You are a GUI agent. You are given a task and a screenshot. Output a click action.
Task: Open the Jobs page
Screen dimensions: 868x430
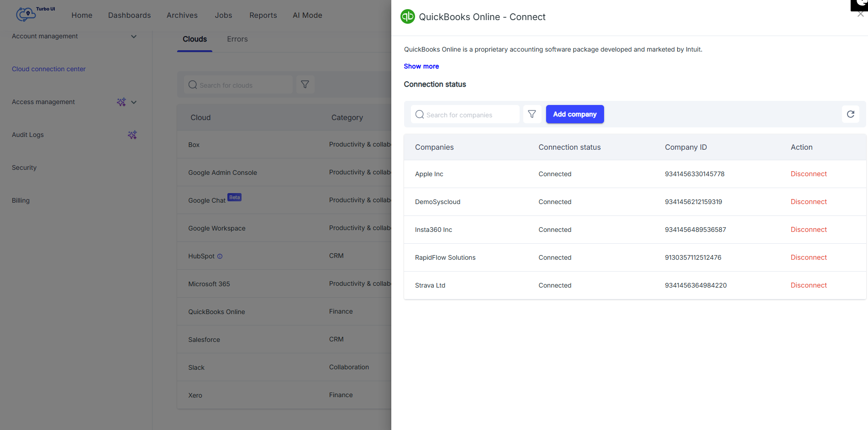pos(223,15)
